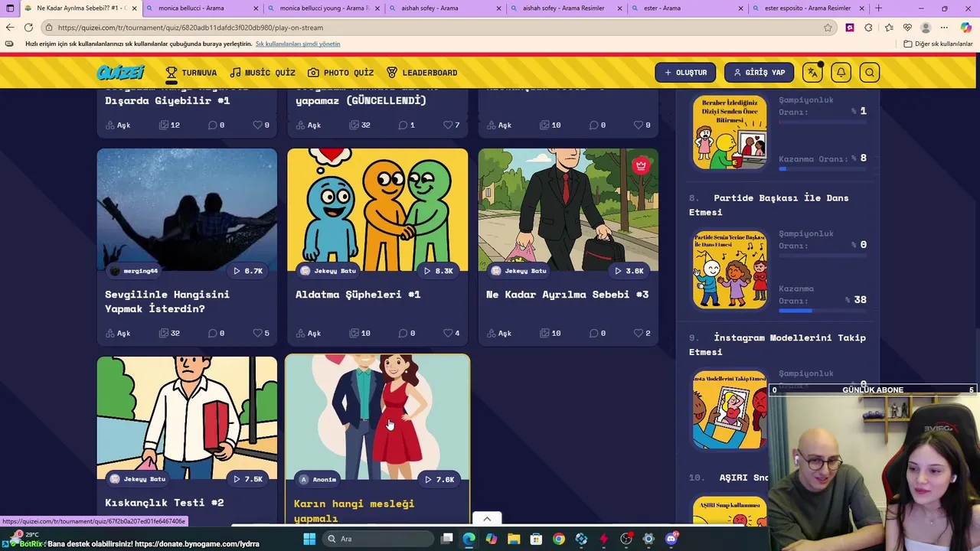Click the Oluştur button
Viewport: 980px width, 551px height.
pos(685,73)
